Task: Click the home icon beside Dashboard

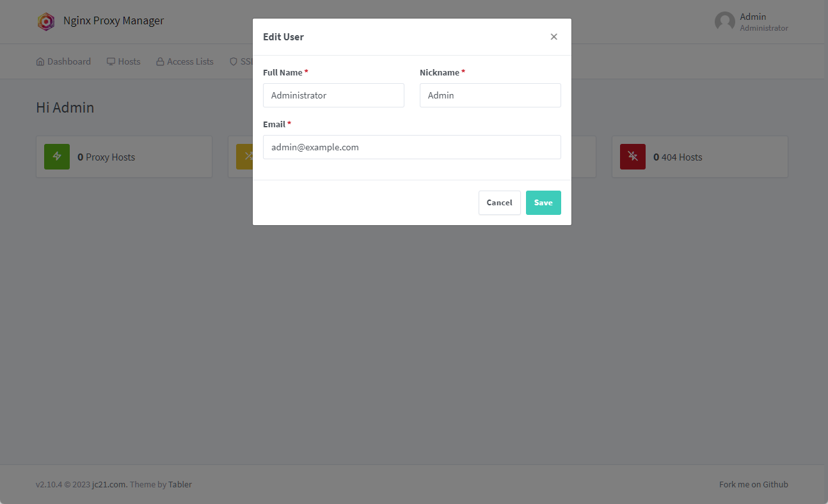Action: [40, 62]
